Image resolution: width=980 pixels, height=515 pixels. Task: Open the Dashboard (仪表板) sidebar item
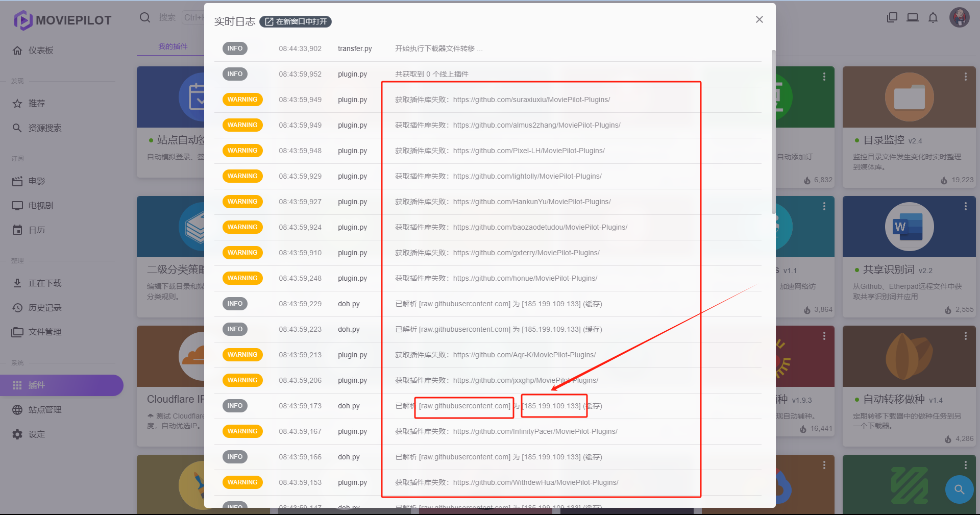41,51
